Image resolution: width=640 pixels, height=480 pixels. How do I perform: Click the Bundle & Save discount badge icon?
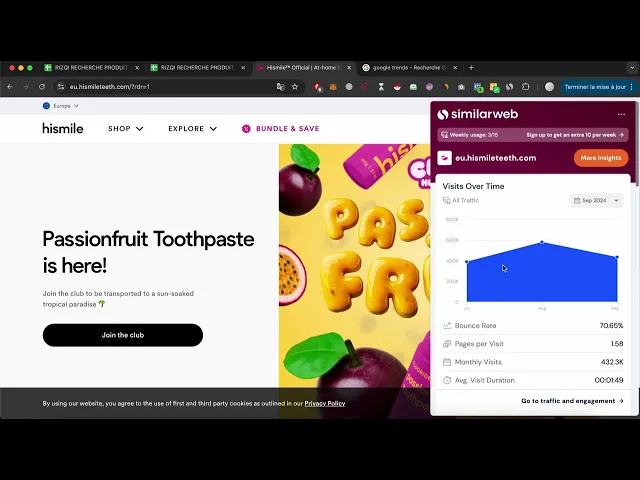tap(246, 129)
